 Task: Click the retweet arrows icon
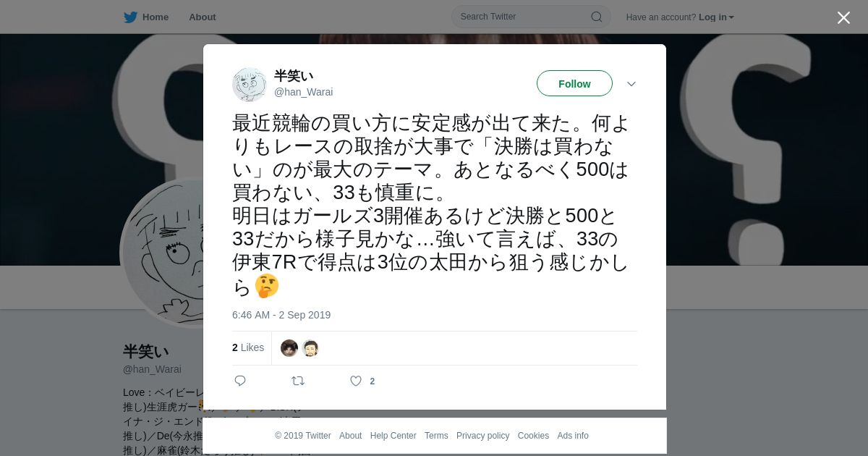(x=298, y=381)
